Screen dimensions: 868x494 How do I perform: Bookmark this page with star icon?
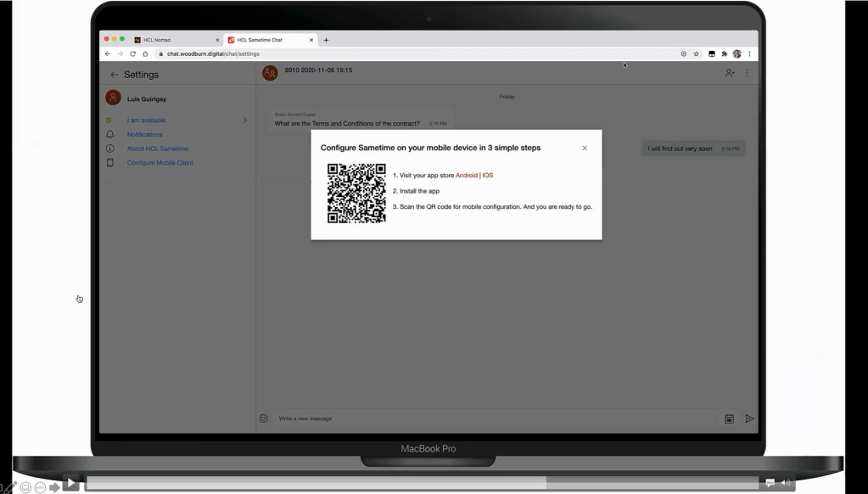point(697,53)
